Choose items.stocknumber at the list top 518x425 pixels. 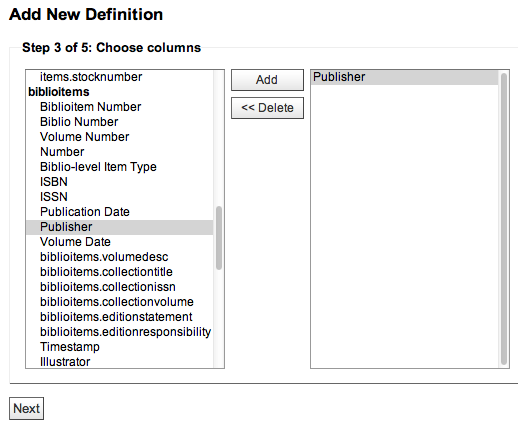click(x=119, y=77)
